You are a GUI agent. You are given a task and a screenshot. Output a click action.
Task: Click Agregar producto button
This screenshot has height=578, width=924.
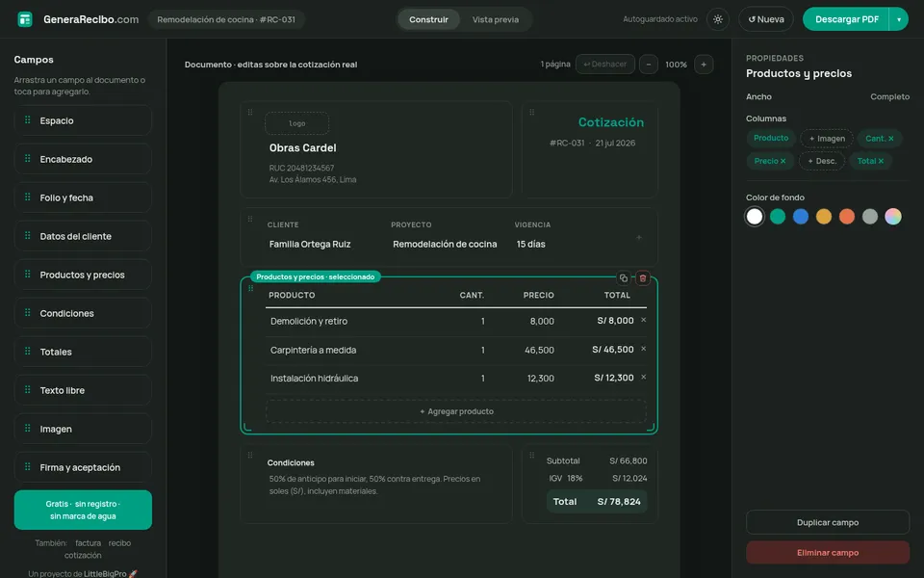(456, 411)
